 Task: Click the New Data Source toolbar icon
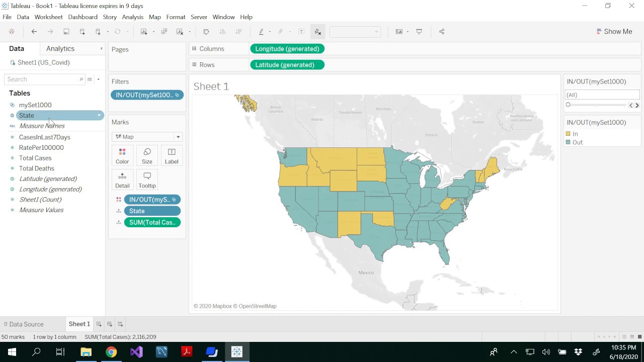point(83,32)
